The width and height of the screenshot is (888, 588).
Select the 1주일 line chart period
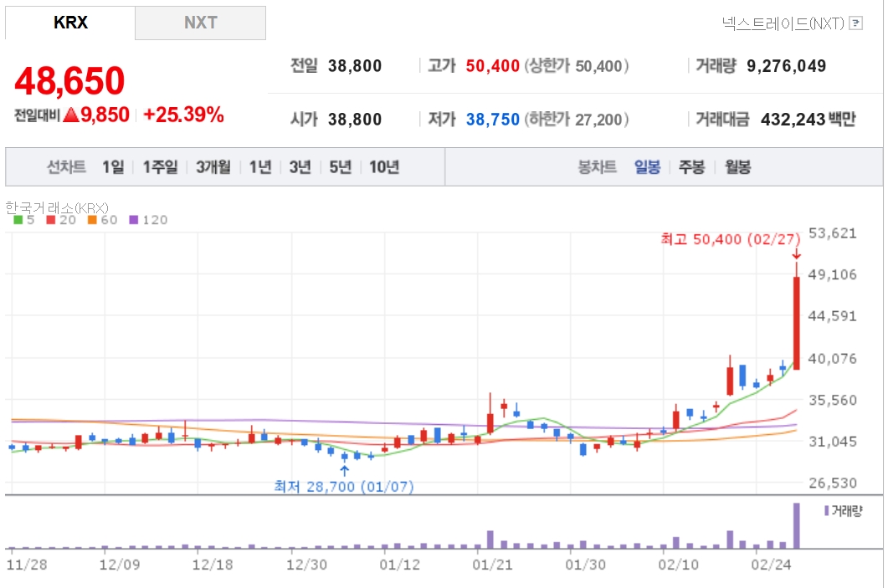coord(160,167)
